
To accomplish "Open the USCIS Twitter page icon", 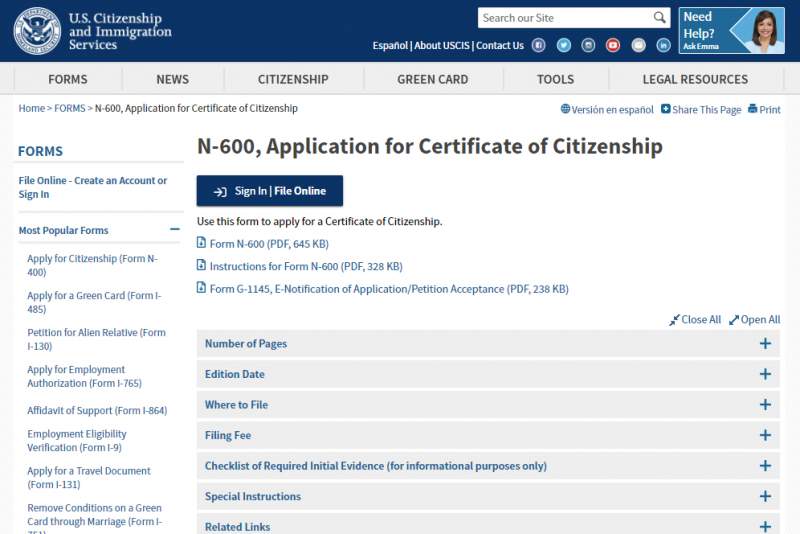I will click(563, 45).
